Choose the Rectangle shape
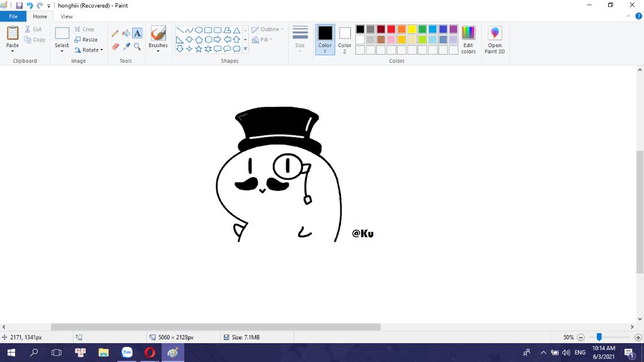Screen dimensions: 644x362 click(208, 30)
